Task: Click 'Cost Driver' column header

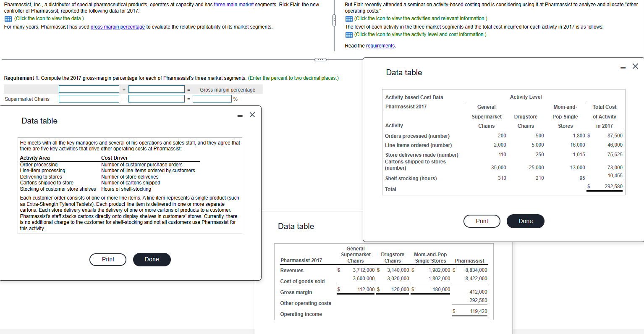Action: (114, 158)
